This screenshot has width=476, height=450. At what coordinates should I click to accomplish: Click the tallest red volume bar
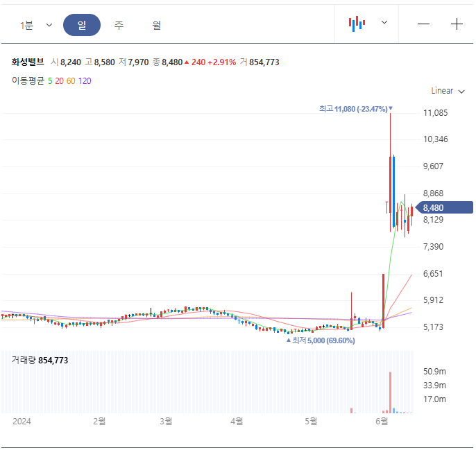pos(390,392)
